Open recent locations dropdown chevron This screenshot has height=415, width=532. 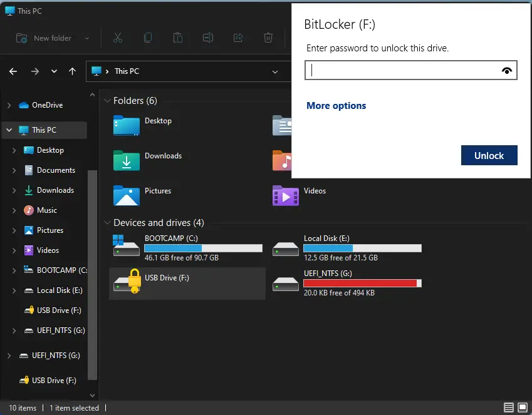coord(54,71)
